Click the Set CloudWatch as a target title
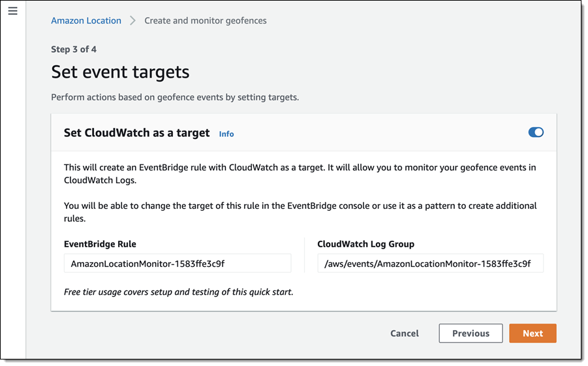Viewport: 588px width, 366px height. [136, 132]
